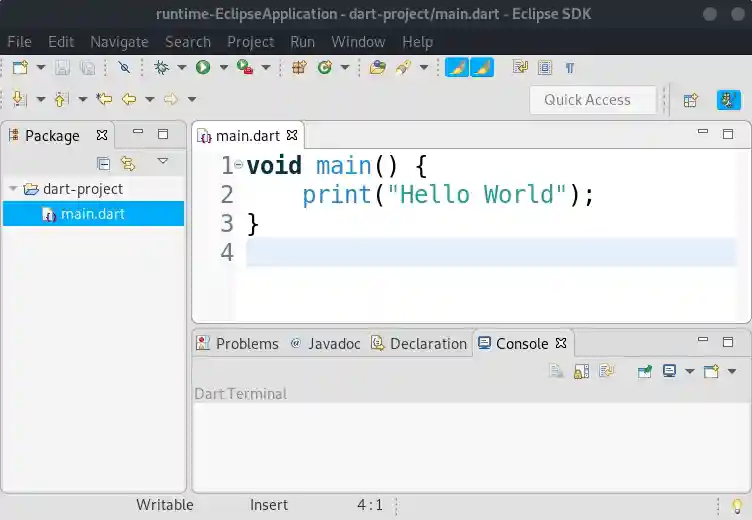752x520 pixels.
Task: Open the Back history dropdown arrow
Action: [150, 99]
